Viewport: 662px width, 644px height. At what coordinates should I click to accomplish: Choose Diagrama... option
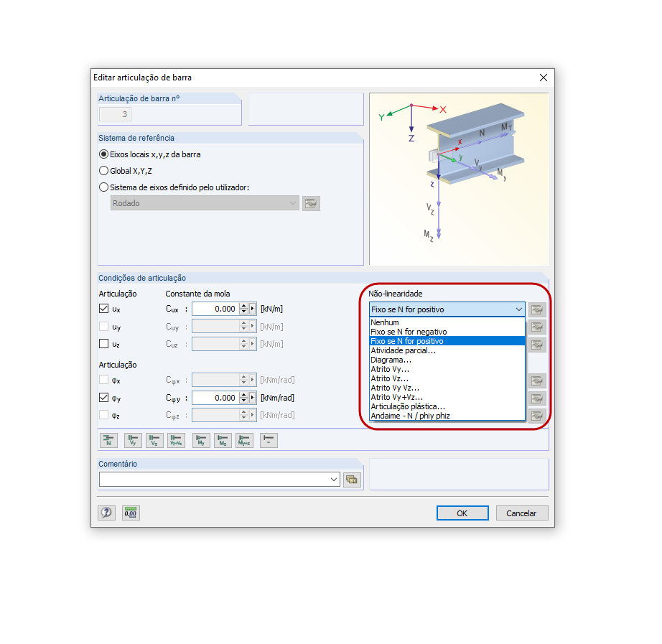point(447,360)
